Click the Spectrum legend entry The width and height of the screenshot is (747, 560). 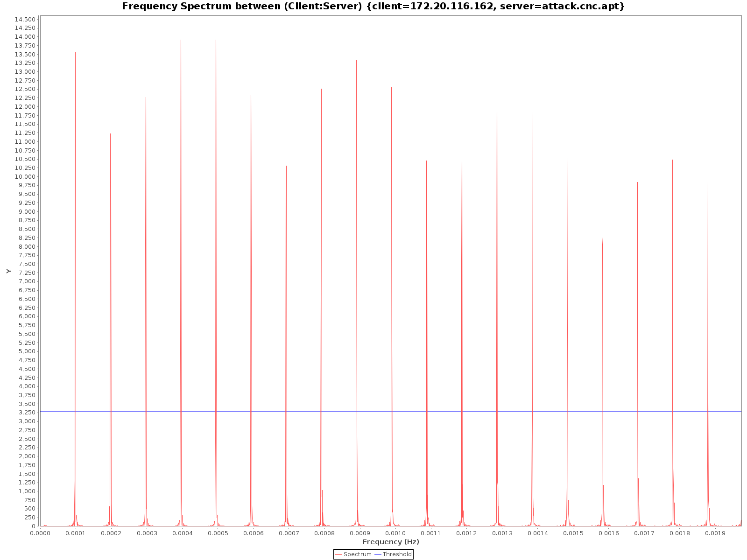pyautogui.click(x=353, y=554)
